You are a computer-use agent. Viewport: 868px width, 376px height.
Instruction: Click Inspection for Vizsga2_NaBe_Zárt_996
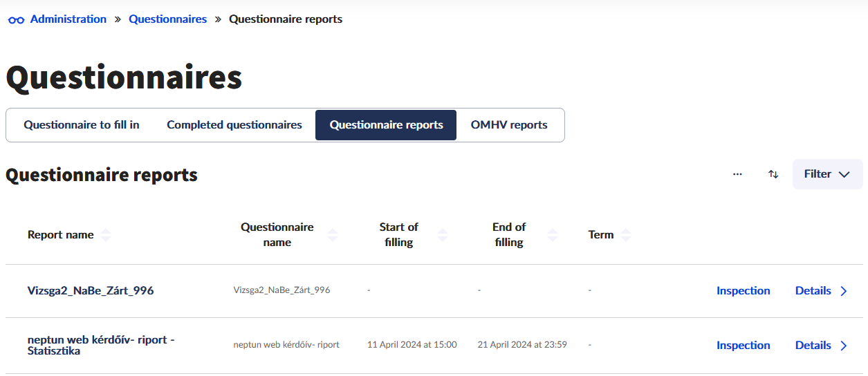[x=743, y=291]
